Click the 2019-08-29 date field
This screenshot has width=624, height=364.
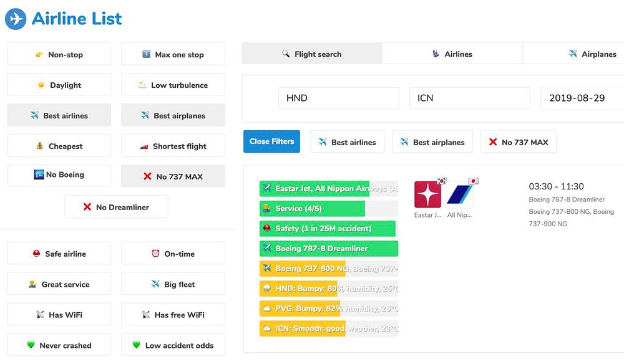pyautogui.click(x=582, y=98)
